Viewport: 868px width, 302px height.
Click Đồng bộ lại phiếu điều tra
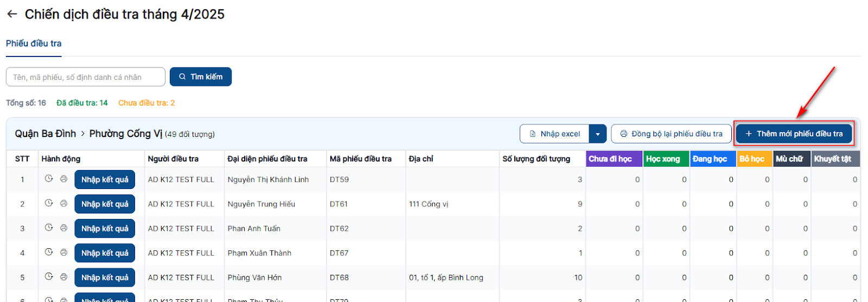click(671, 134)
